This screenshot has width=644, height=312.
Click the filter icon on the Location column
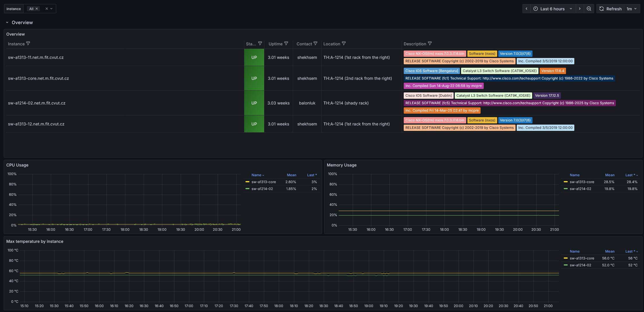pos(344,43)
